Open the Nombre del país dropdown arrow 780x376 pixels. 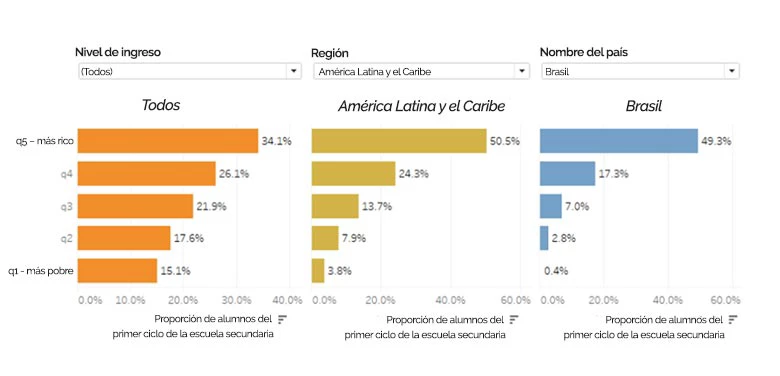pyautogui.click(x=732, y=71)
